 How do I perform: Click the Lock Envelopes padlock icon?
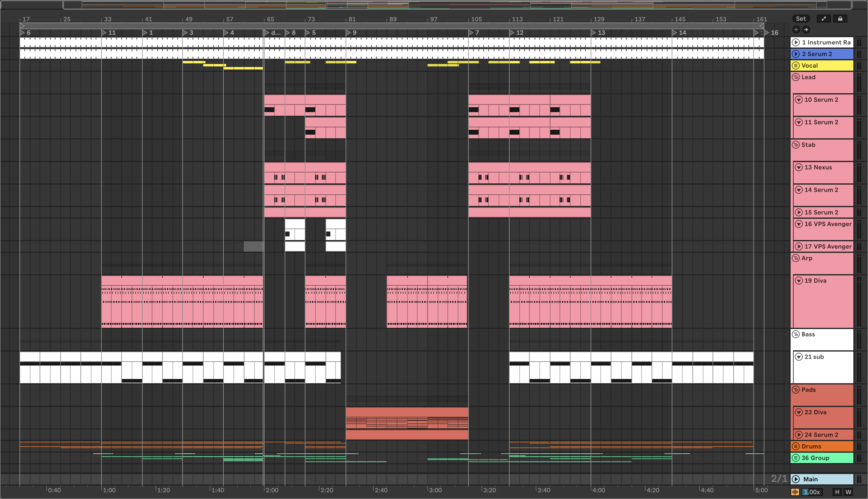coord(840,19)
